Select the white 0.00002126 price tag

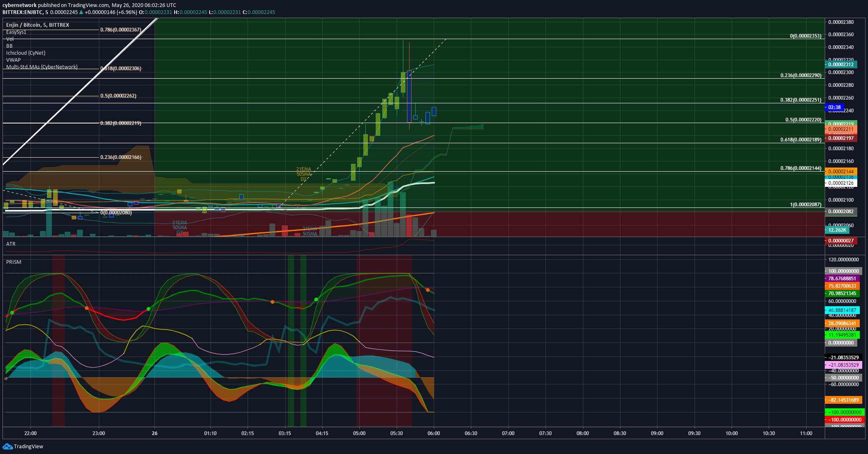841,183
